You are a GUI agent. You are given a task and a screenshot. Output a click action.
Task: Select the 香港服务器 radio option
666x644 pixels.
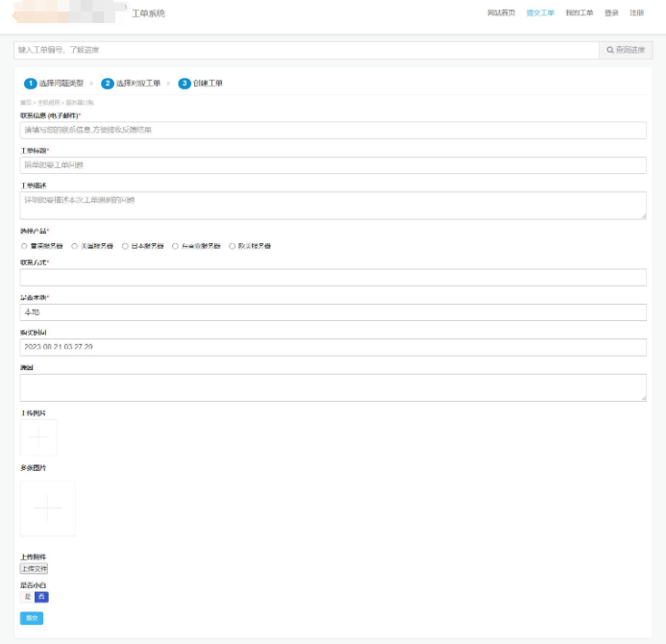24,246
